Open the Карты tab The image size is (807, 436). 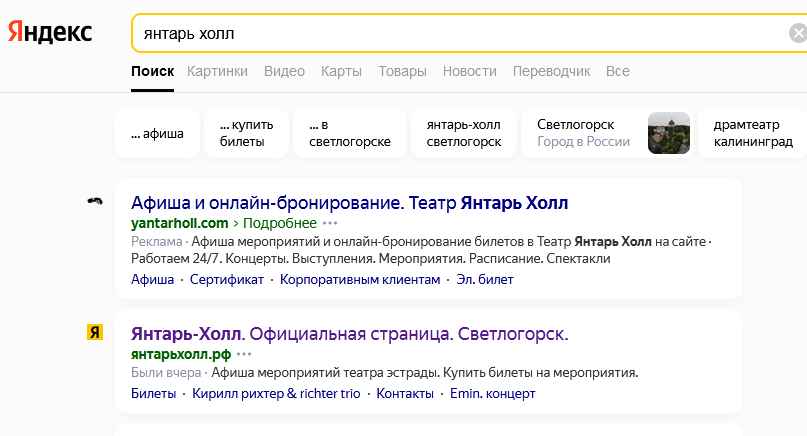point(341,71)
